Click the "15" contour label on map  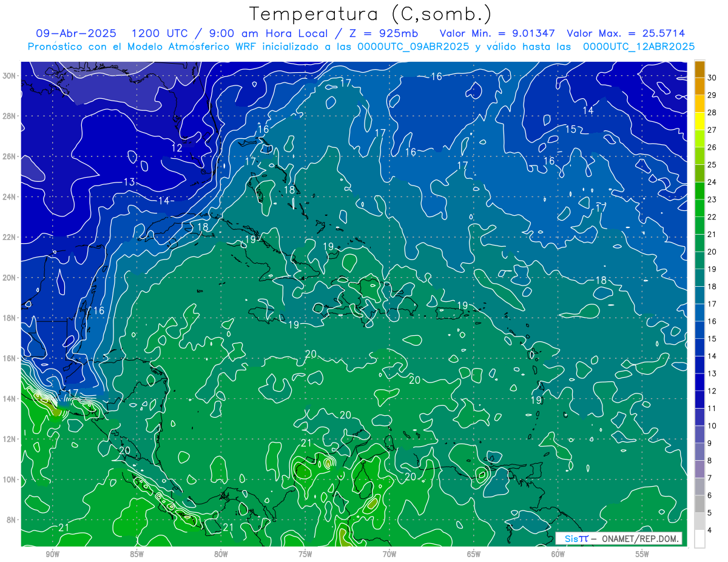coord(571,129)
